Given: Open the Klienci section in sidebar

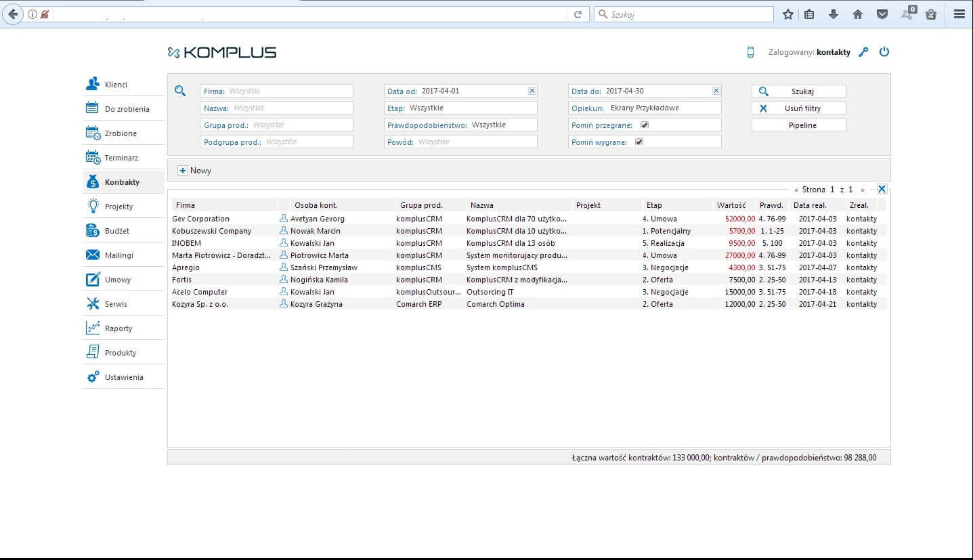Looking at the screenshot, I should click(x=123, y=85).
